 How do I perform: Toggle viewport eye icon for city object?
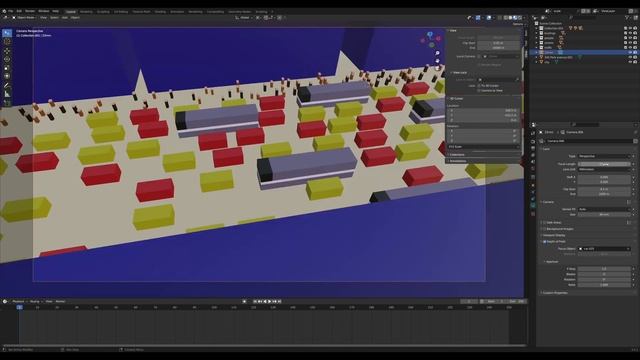click(630, 62)
